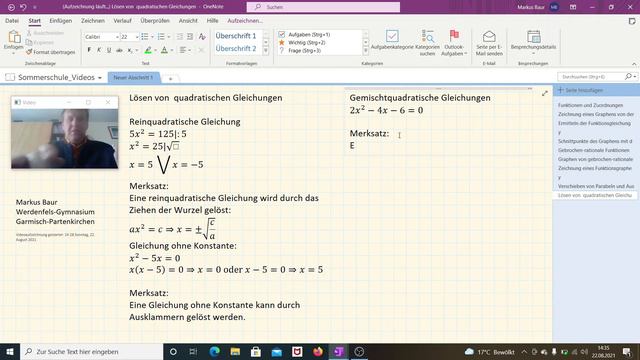640x360 pixels.
Task: Open Besprechungsdetails calendar button
Action: click(533, 42)
